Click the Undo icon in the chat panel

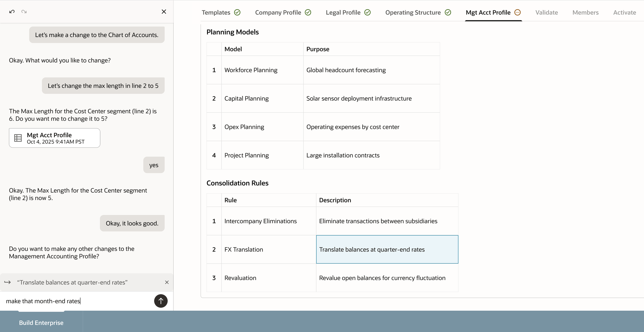tap(12, 12)
